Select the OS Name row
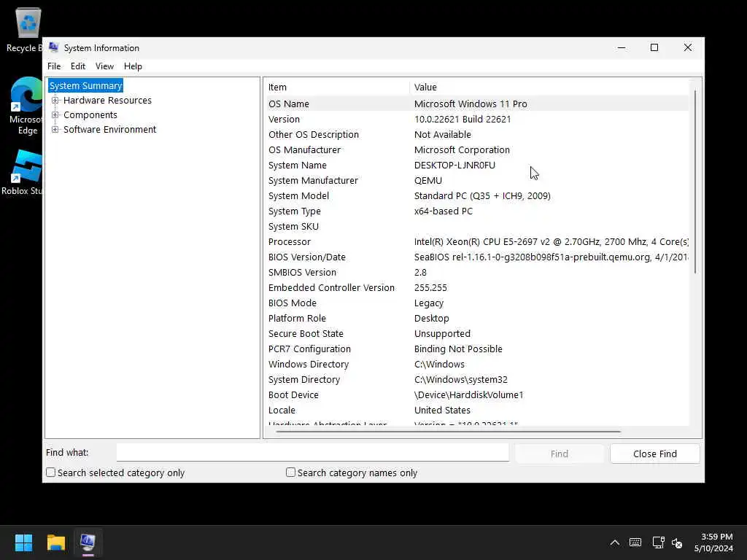Image resolution: width=747 pixels, height=560 pixels. click(476, 104)
